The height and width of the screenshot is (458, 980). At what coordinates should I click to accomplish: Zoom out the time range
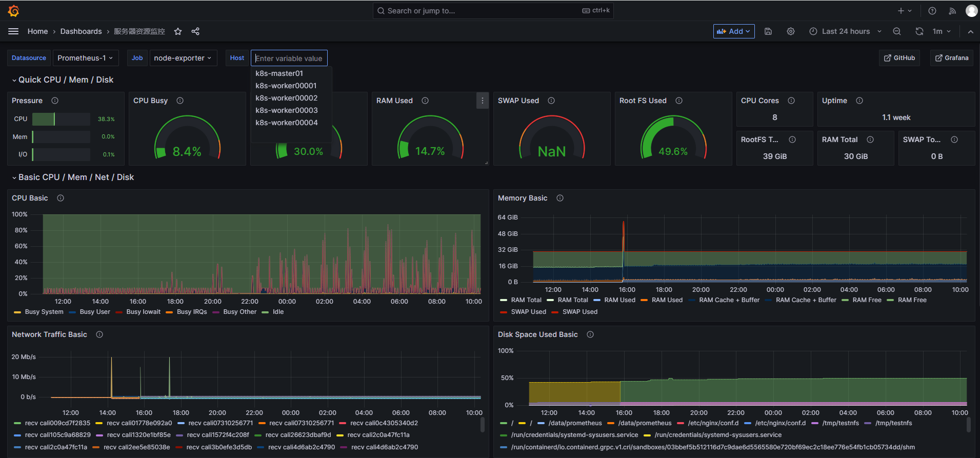pos(897,31)
